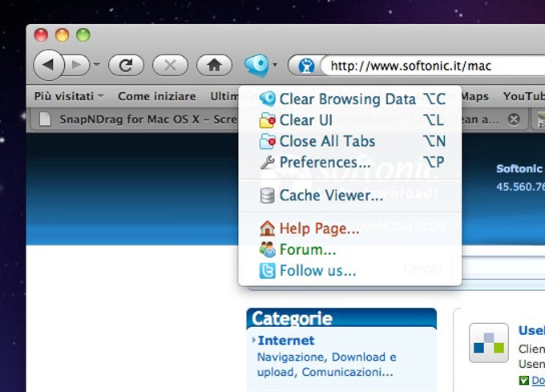Click the database icon beside Cache Viewer
The image size is (545, 392).
267,196
